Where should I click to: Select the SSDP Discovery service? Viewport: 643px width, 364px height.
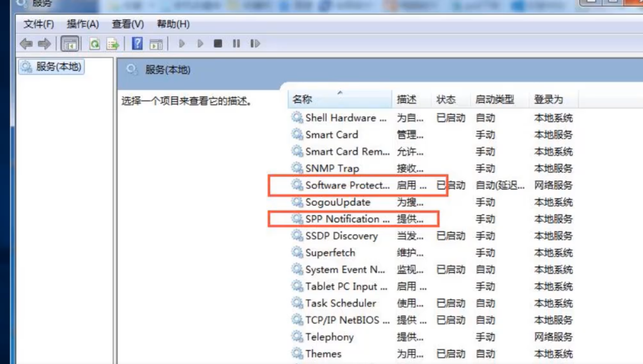coord(341,236)
